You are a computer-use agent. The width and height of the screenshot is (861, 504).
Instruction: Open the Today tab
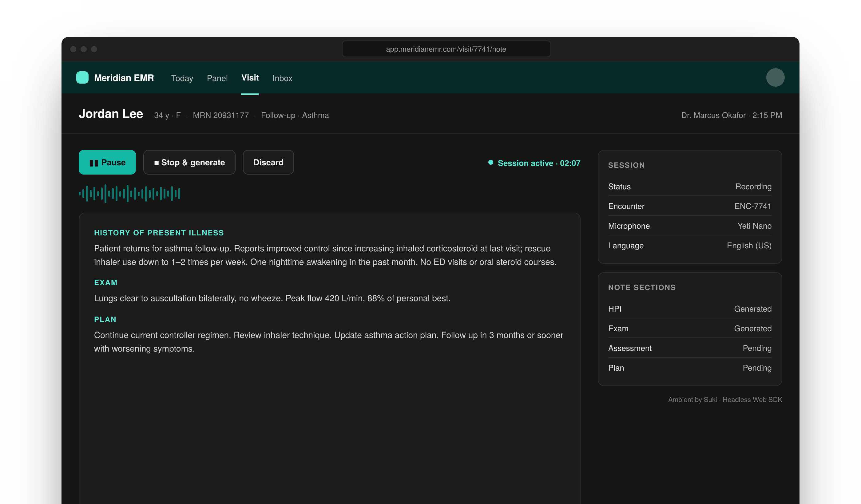pyautogui.click(x=182, y=78)
